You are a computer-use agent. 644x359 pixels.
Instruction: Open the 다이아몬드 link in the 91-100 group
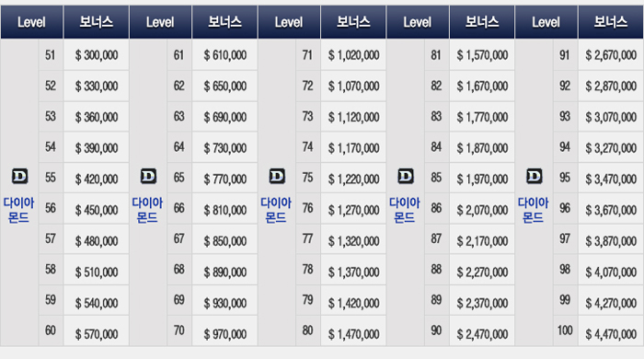pyautogui.click(x=533, y=210)
